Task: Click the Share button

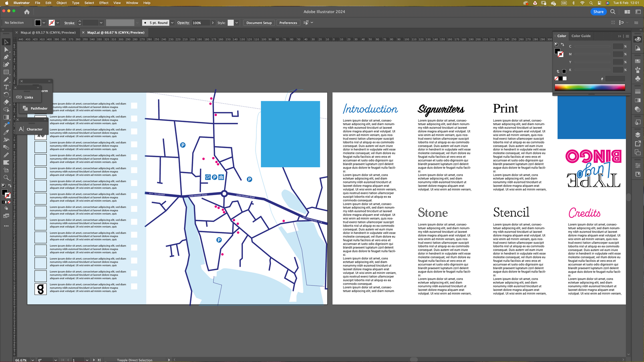Action: pyautogui.click(x=598, y=12)
